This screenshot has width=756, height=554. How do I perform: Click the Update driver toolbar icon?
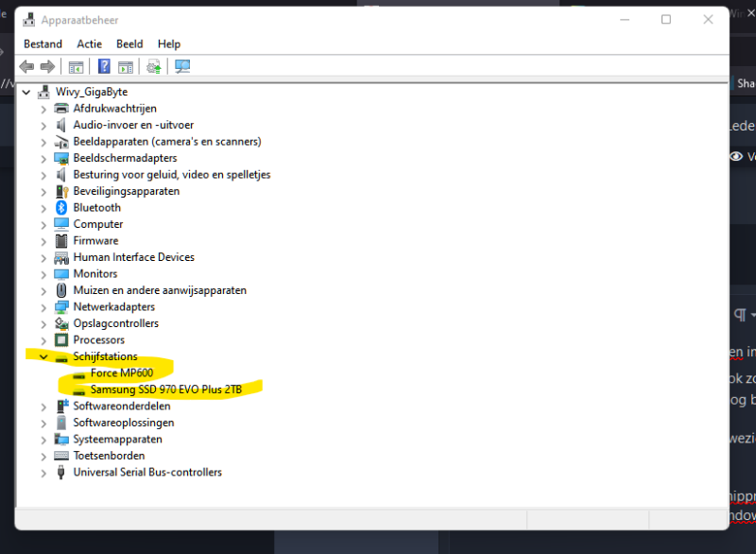pyautogui.click(x=153, y=66)
